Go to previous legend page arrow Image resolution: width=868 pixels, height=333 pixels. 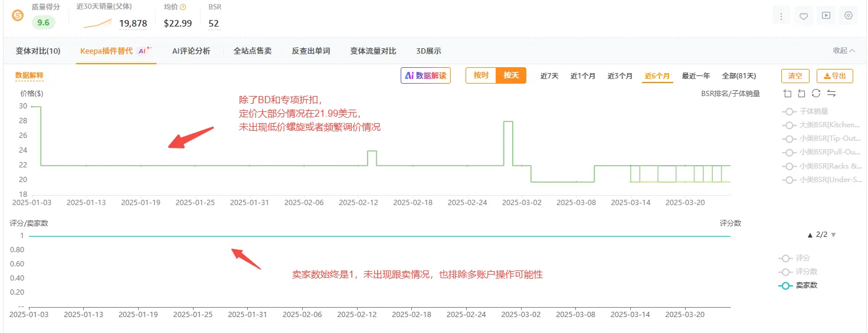(811, 235)
